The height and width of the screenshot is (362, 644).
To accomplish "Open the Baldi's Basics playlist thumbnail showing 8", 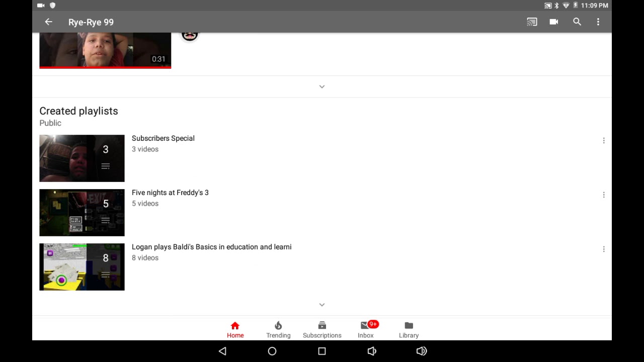I will (82, 267).
